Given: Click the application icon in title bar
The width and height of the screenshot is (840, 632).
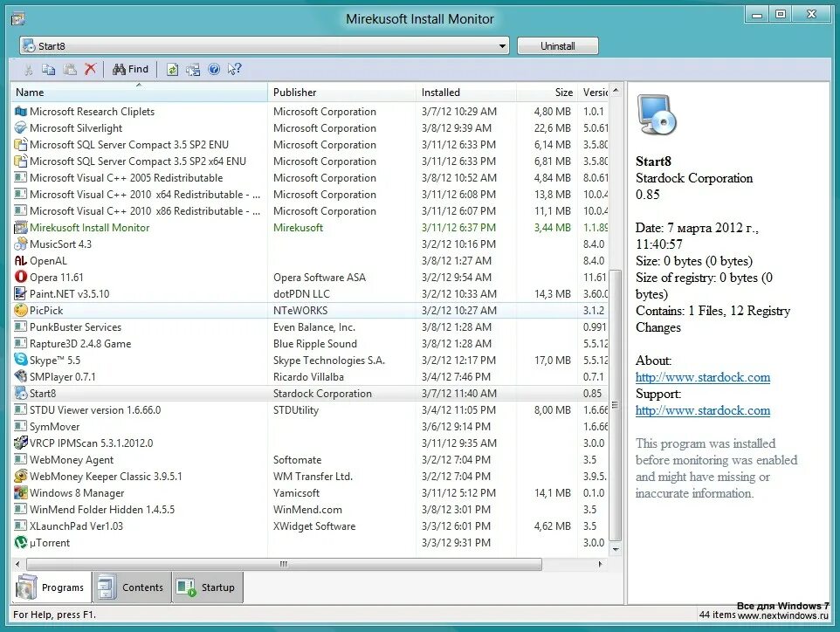Looking at the screenshot, I should coord(18,19).
